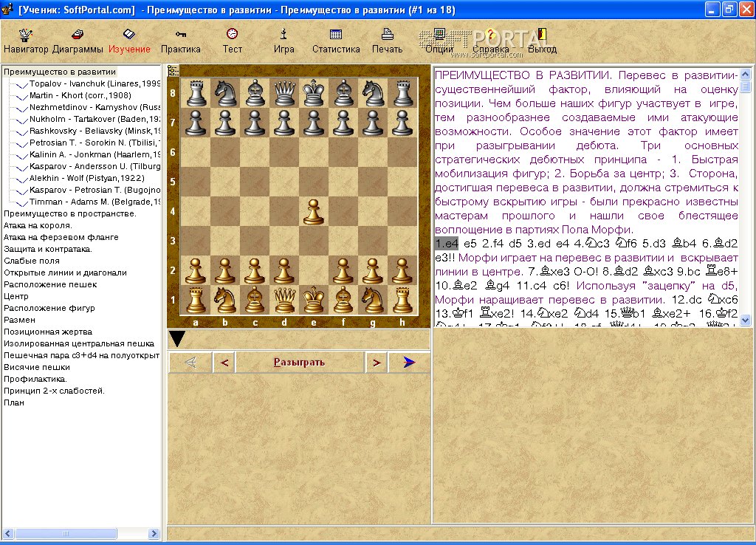Select the white queen on d1
This screenshot has height=545, width=756.
pos(284,300)
